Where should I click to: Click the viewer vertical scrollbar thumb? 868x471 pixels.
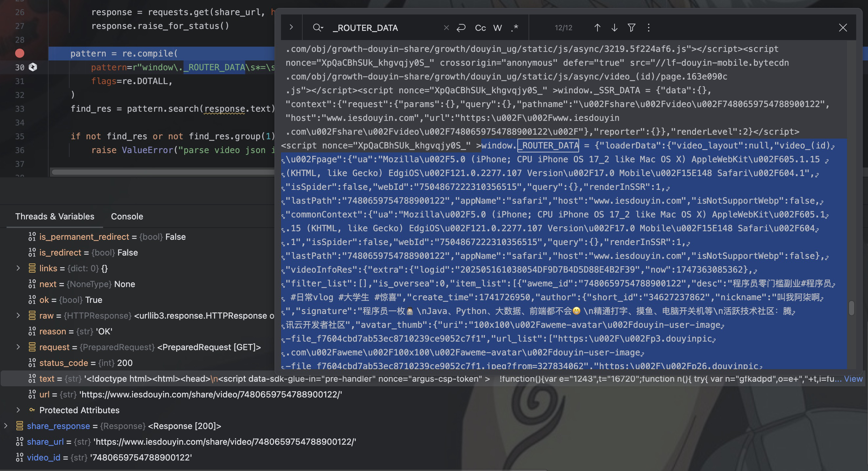(x=851, y=308)
